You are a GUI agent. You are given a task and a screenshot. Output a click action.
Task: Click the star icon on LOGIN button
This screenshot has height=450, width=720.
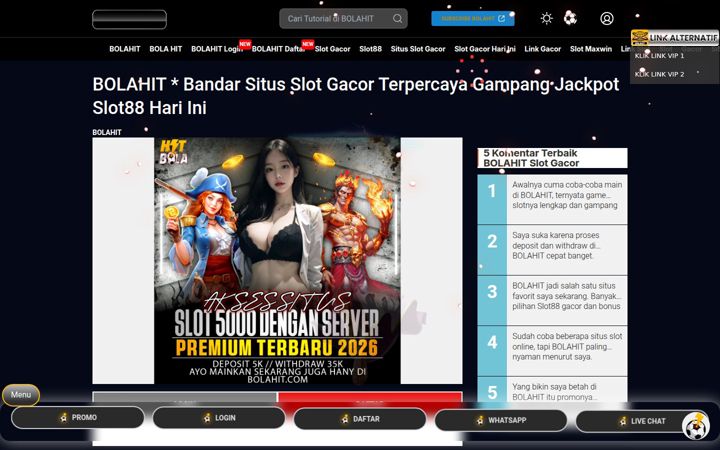(x=207, y=418)
